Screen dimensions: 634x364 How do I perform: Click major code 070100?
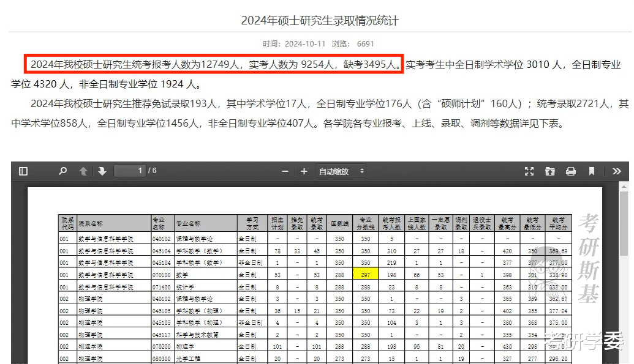pyautogui.click(x=161, y=275)
